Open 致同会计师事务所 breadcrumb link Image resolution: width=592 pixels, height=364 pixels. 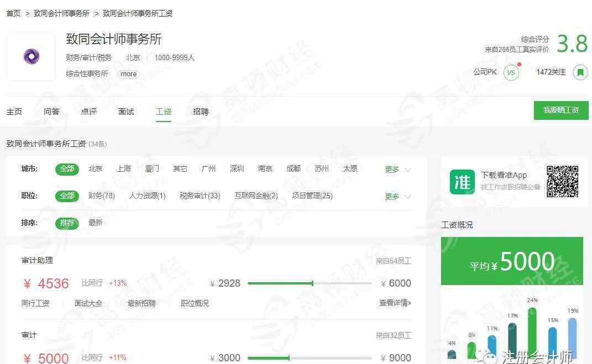(x=61, y=13)
